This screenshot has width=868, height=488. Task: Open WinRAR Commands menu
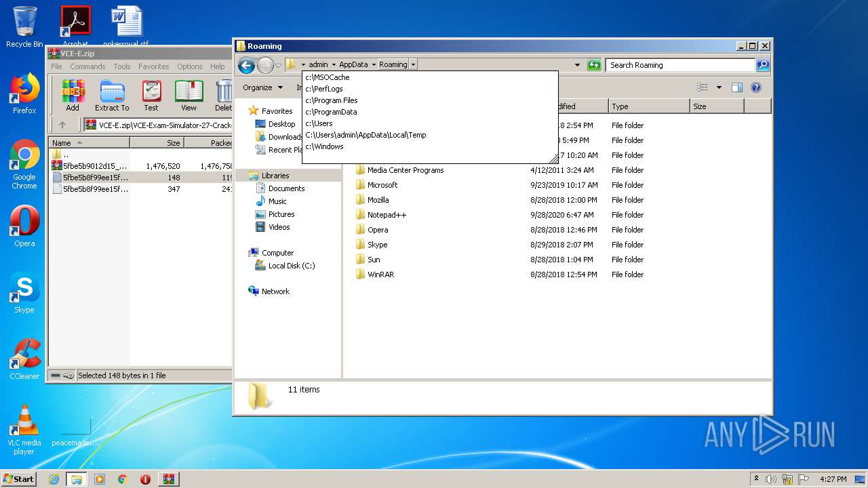(x=87, y=66)
